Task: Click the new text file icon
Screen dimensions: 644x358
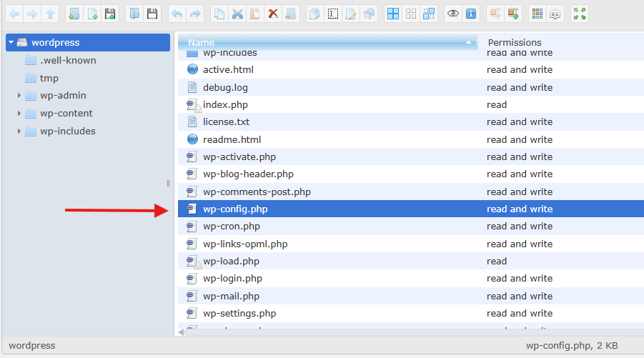Action: click(92, 14)
